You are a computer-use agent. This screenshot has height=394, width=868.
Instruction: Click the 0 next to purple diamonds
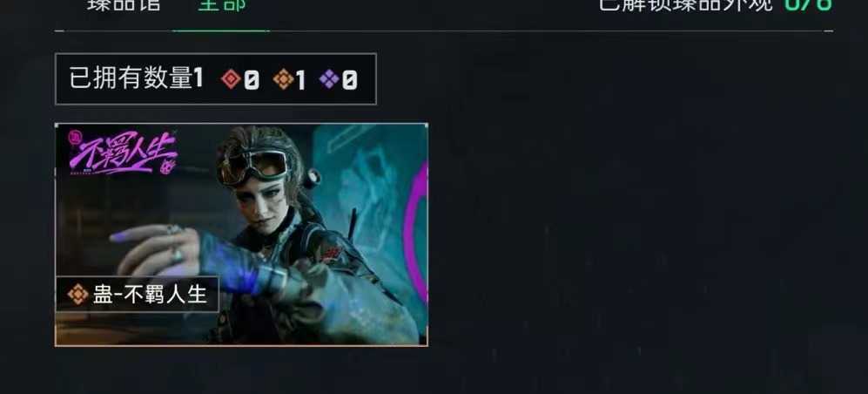(x=349, y=81)
